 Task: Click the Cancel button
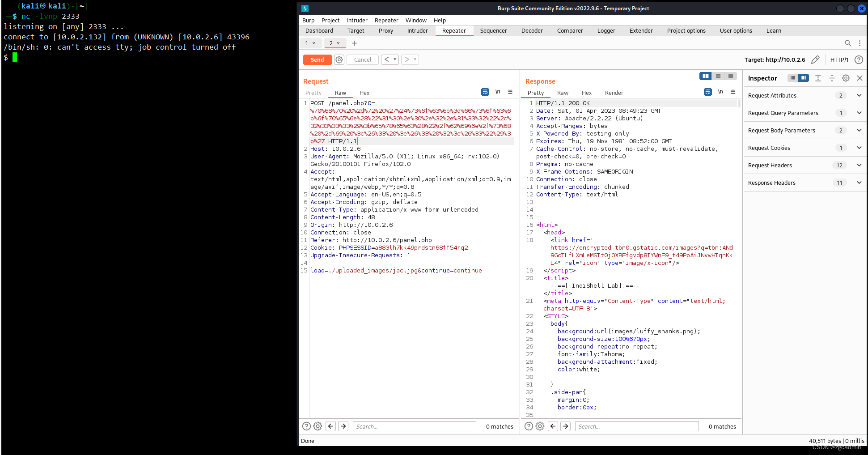363,60
